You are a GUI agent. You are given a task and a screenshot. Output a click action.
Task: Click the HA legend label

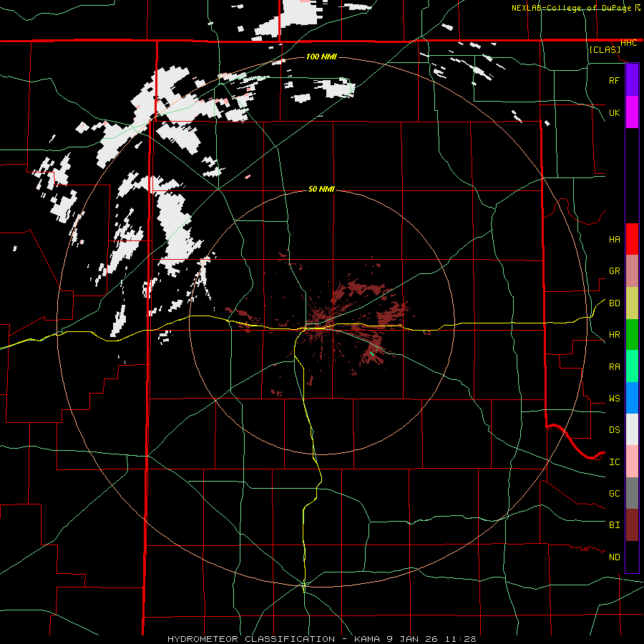coord(614,240)
